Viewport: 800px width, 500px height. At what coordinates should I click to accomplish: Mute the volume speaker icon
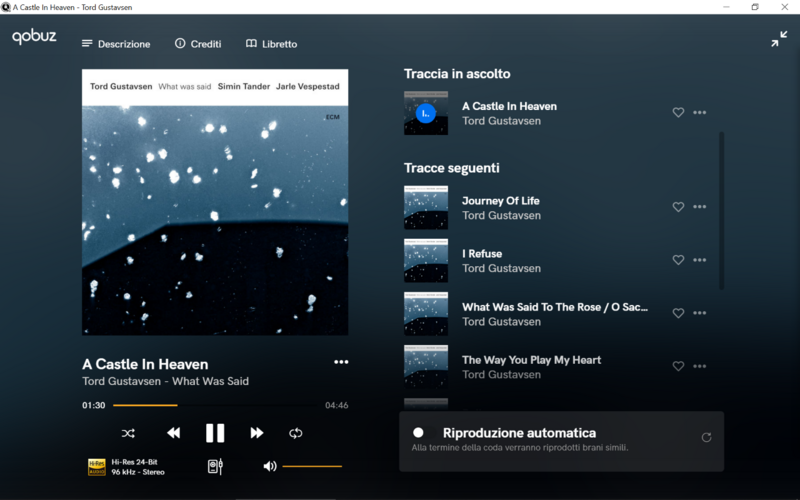[x=269, y=466]
